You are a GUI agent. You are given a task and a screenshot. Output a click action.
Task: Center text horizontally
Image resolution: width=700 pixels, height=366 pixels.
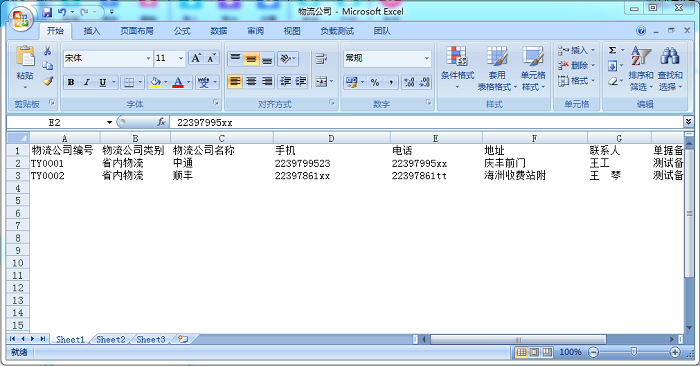pos(251,81)
